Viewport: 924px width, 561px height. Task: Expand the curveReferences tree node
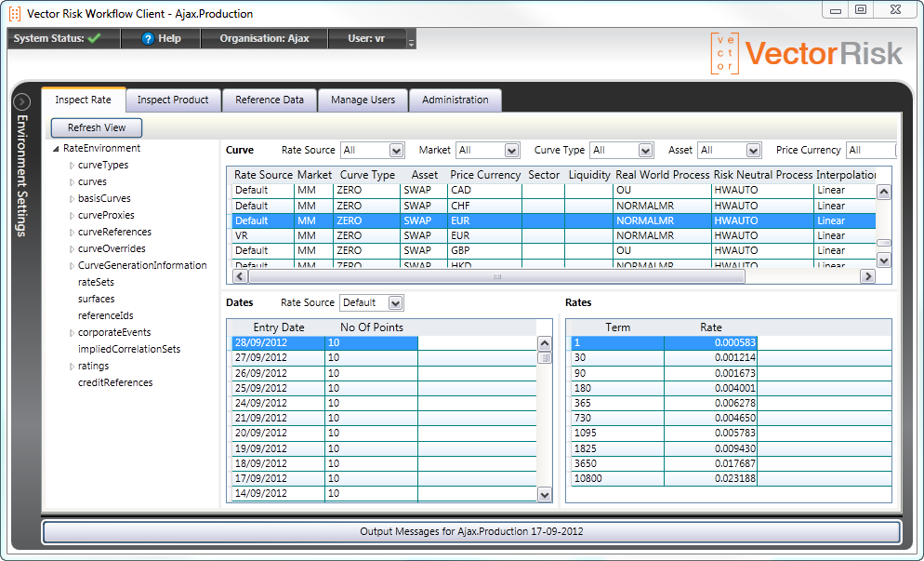(x=72, y=232)
